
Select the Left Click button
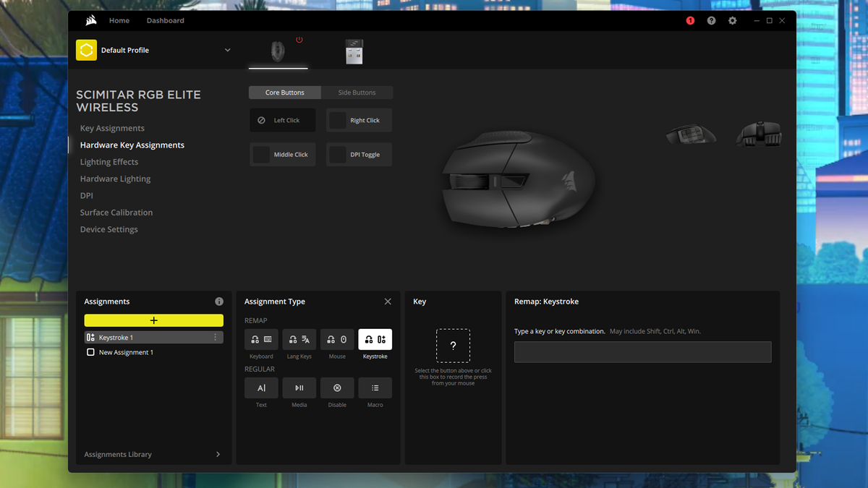point(283,120)
